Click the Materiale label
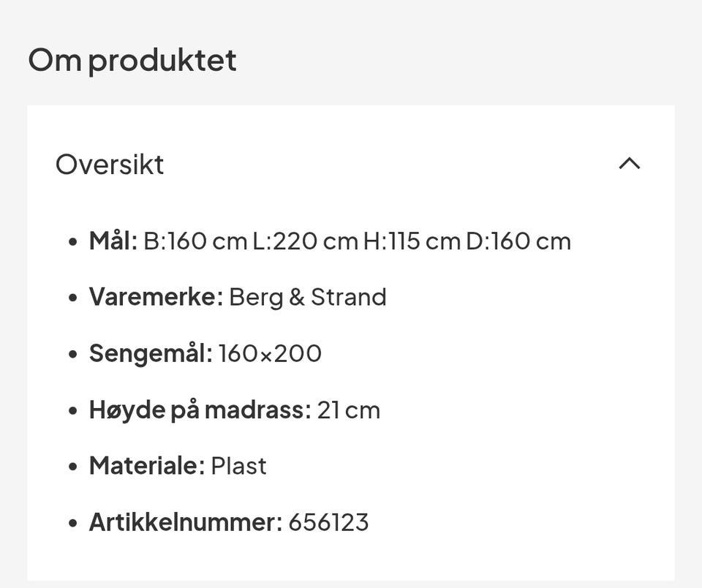 (x=144, y=465)
